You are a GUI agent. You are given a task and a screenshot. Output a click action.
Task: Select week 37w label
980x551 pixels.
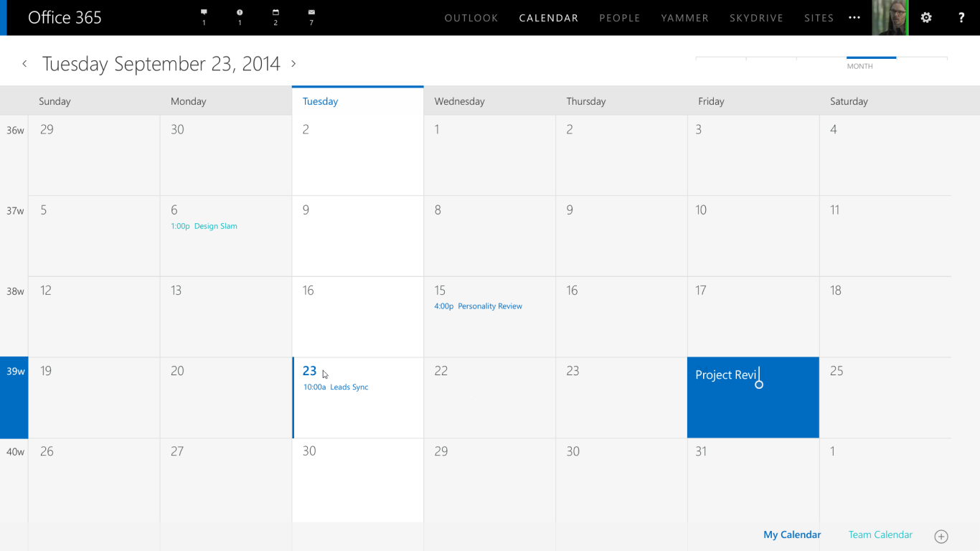15,211
